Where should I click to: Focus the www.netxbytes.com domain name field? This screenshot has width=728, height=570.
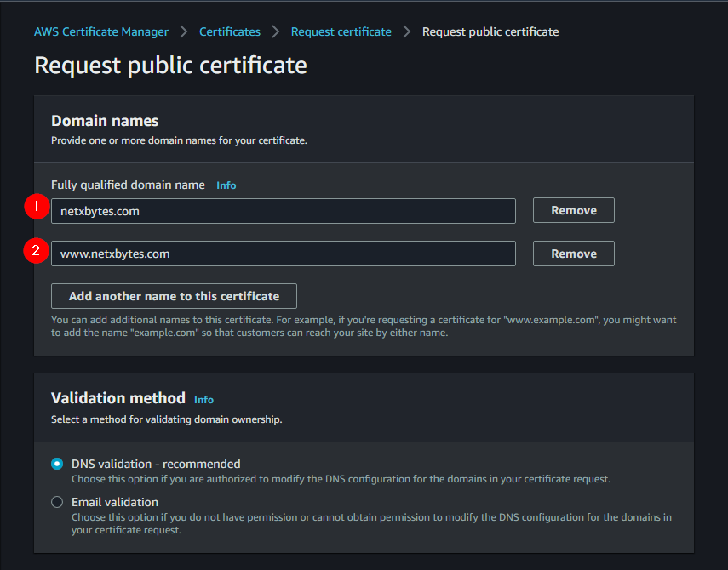(283, 254)
